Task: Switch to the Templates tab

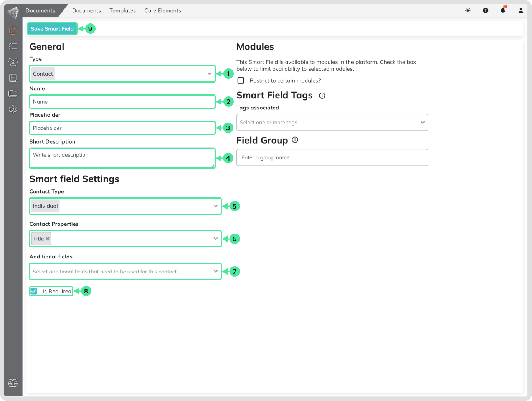Action: 122,11
